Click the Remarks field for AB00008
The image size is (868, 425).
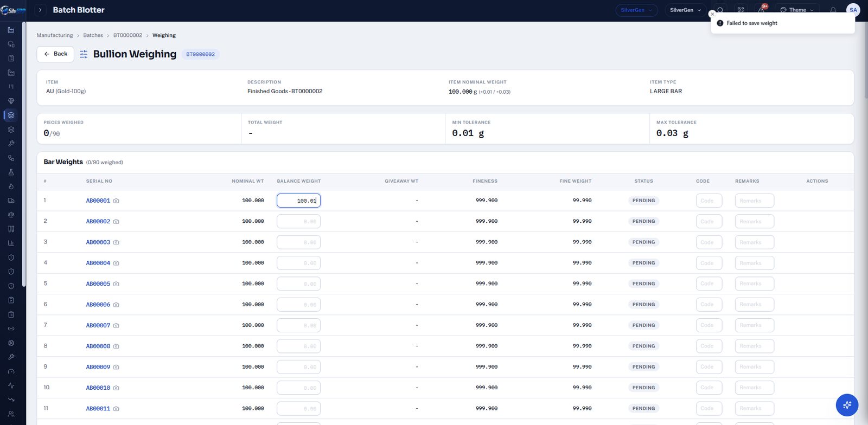pyautogui.click(x=755, y=346)
